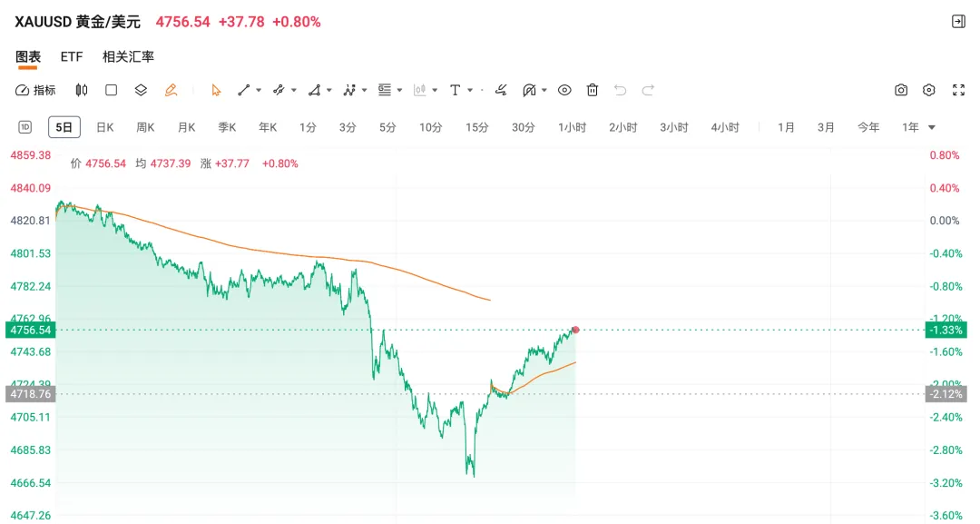Click the red latest-price dot on chart
Image resolution: width=980 pixels, height=524 pixels.
tap(575, 329)
